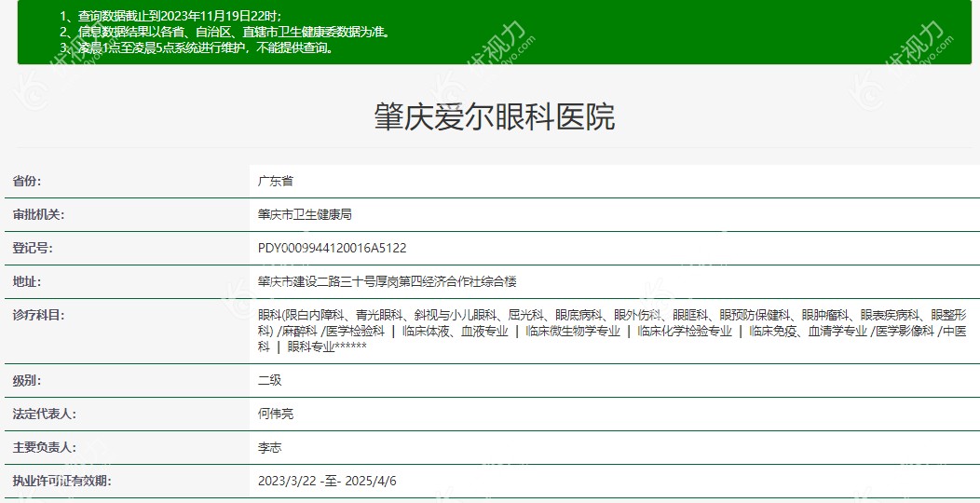Select the 诊疗科目 label
The image size is (980, 503).
coord(39,316)
